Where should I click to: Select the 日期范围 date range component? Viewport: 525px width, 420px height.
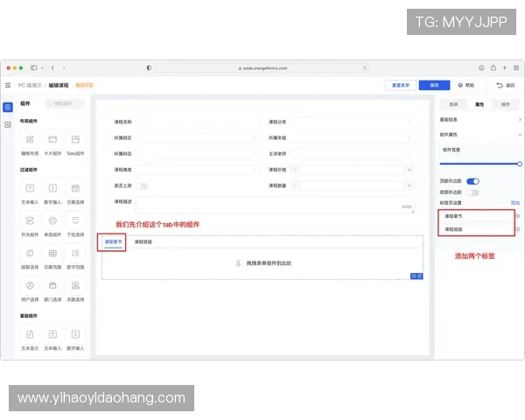click(x=52, y=257)
